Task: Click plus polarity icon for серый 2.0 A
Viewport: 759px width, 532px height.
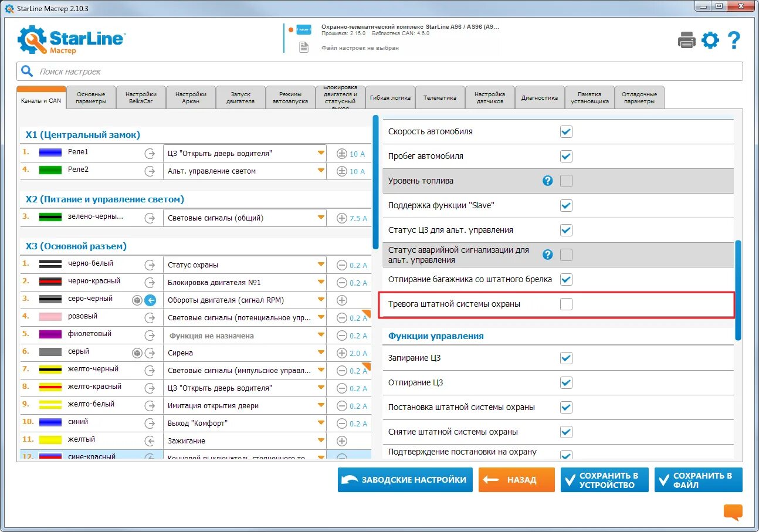Action: click(x=342, y=353)
